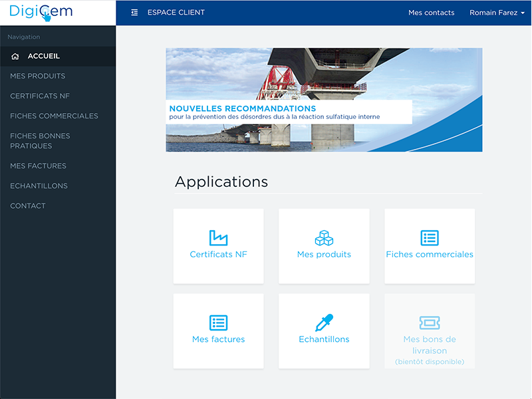Image resolution: width=532 pixels, height=399 pixels.
Task: Collapse the sidebar with the menu toggle icon
Action: click(x=134, y=13)
